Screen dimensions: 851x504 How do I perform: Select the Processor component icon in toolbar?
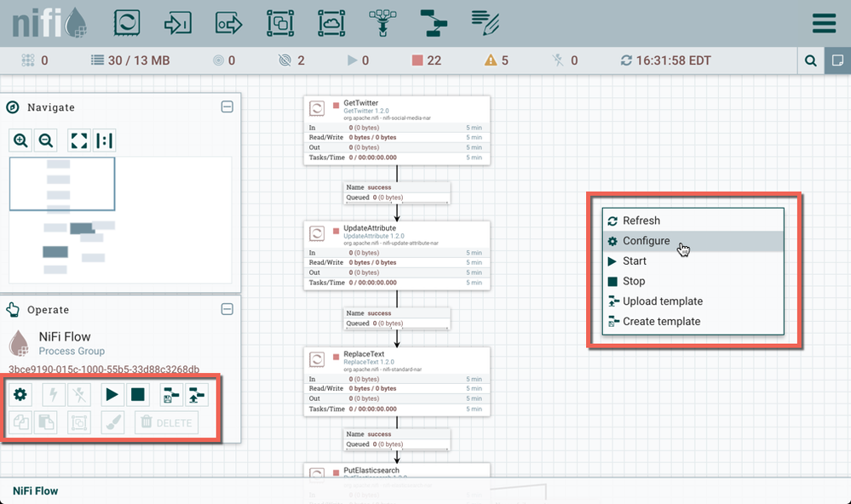click(126, 23)
